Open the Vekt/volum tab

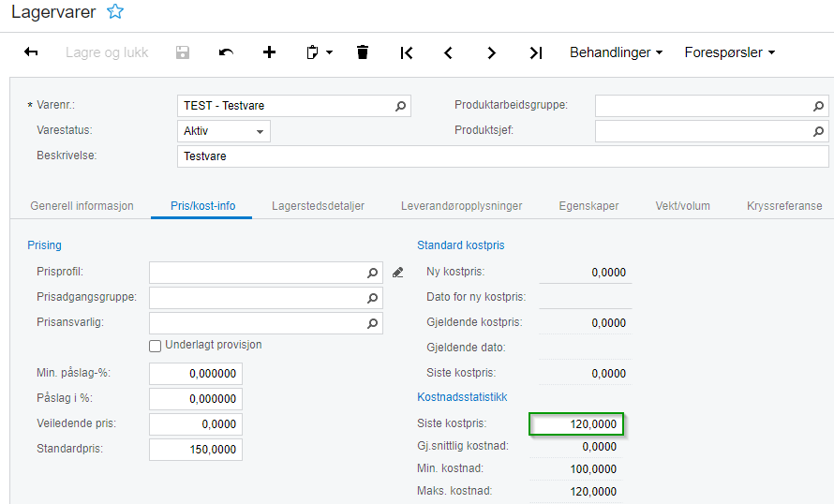[x=682, y=206]
